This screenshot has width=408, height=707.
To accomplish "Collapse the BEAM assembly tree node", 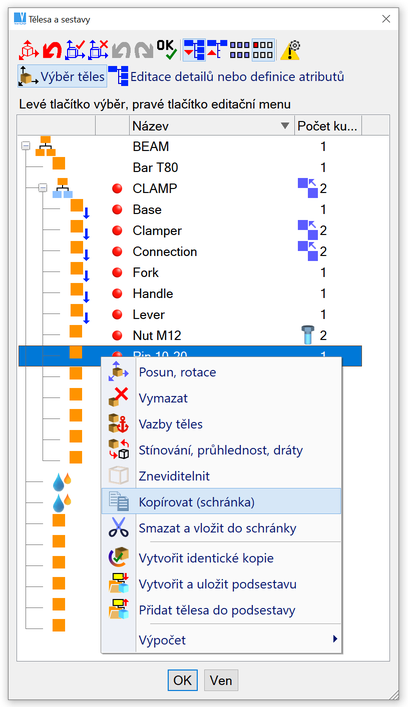I will pyautogui.click(x=26, y=146).
